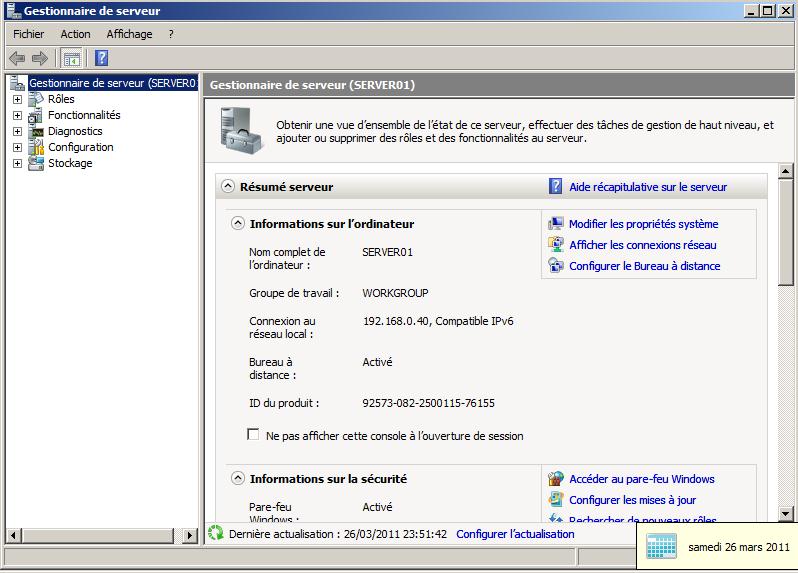Image resolution: width=798 pixels, height=573 pixels.
Task: Click the WORKGROUP value text
Action: (x=395, y=293)
